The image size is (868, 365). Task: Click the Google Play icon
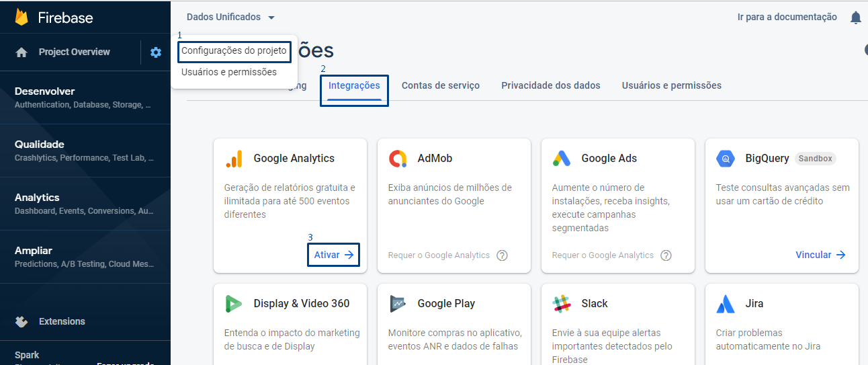398,304
